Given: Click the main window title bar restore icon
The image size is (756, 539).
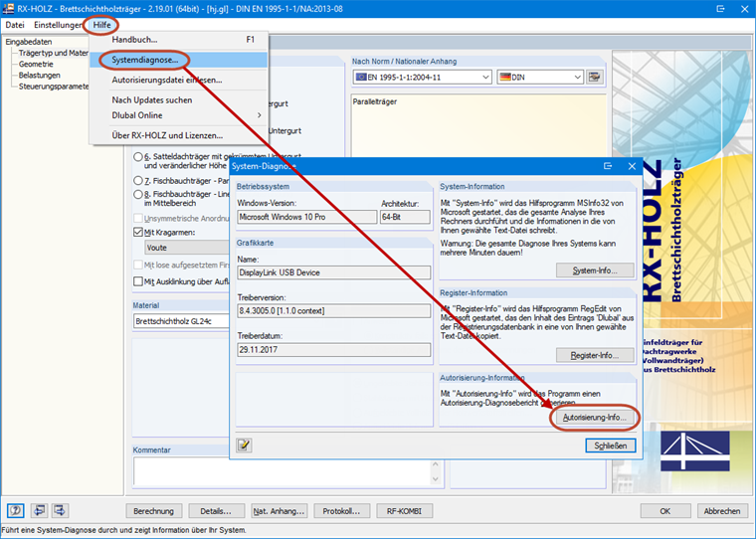Looking at the screenshot, I should pyautogui.click(x=720, y=9).
